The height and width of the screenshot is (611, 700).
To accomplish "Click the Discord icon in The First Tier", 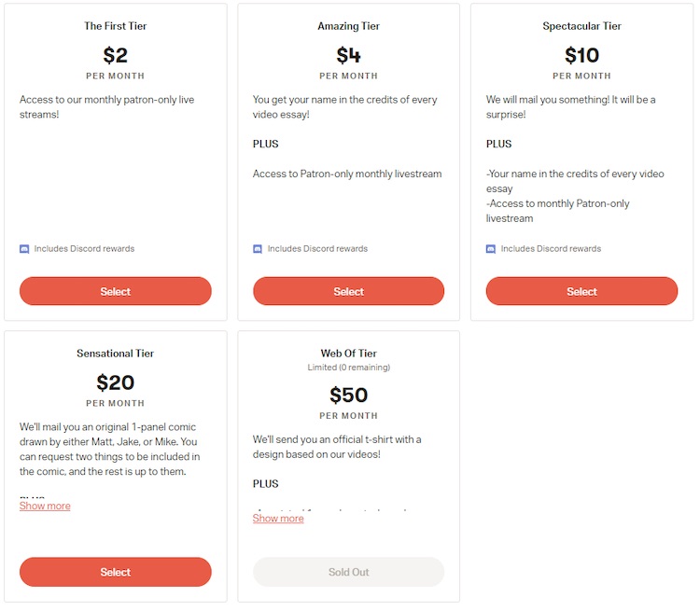I will tap(24, 249).
